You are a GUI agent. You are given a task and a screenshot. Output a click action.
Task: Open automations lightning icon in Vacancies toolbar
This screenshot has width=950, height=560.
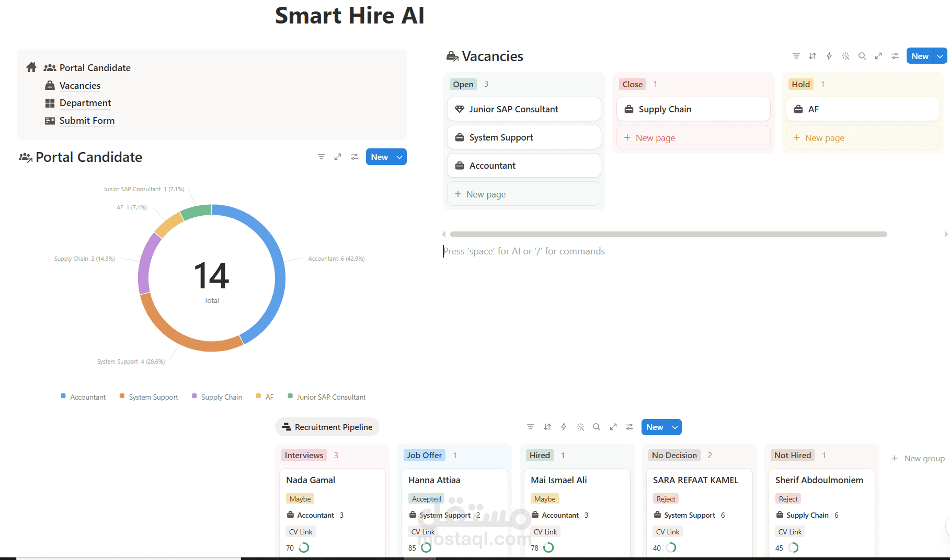tap(829, 56)
